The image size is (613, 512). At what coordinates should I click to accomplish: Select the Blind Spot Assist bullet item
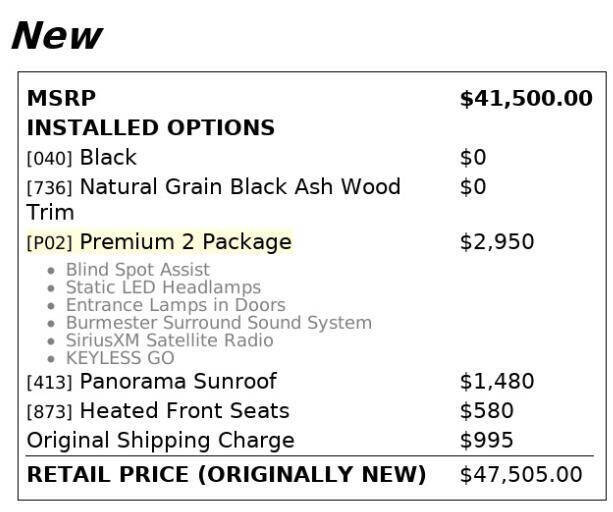pyautogui.click(x=138, y=270)
